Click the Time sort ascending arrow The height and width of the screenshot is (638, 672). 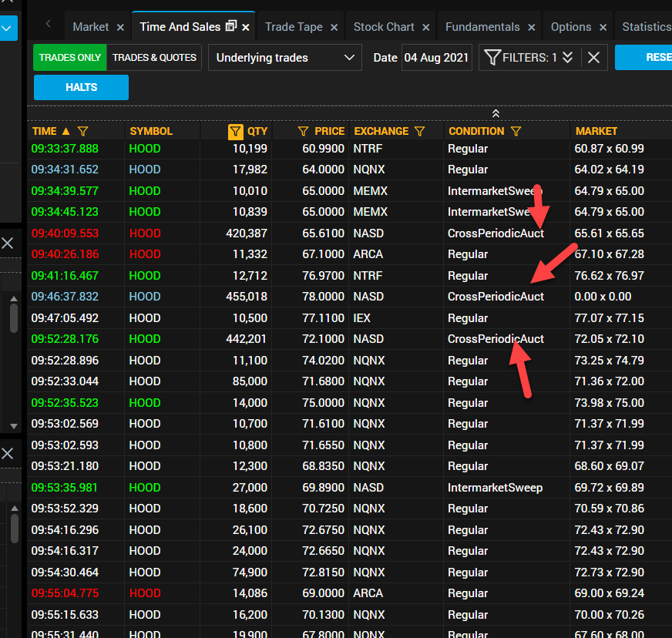(66, 131)
